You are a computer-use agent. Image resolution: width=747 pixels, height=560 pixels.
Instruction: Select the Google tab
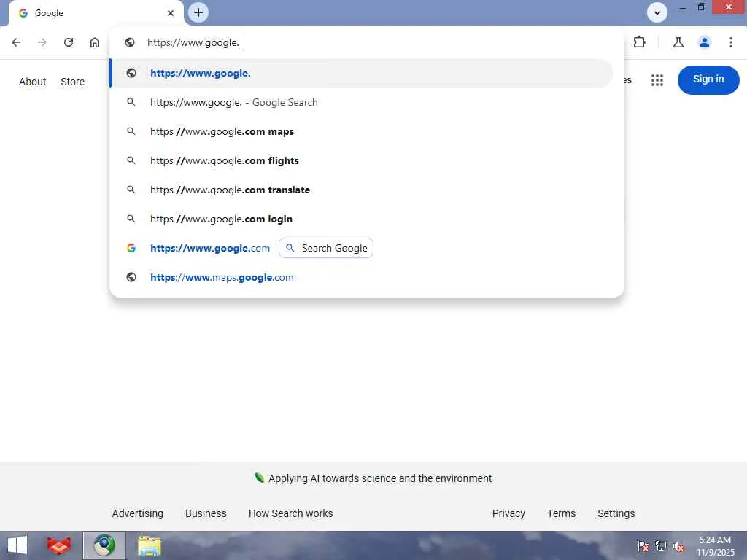[x=96, y=13]
